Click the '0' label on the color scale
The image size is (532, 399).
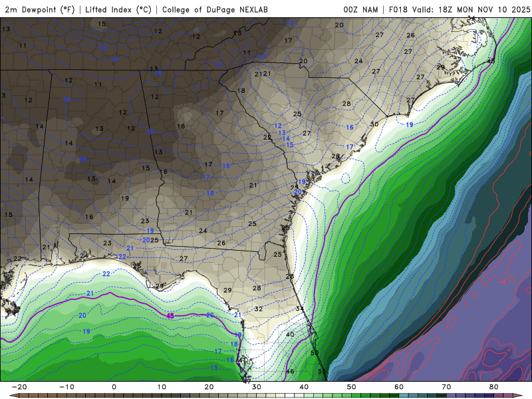tap(114, 387)
